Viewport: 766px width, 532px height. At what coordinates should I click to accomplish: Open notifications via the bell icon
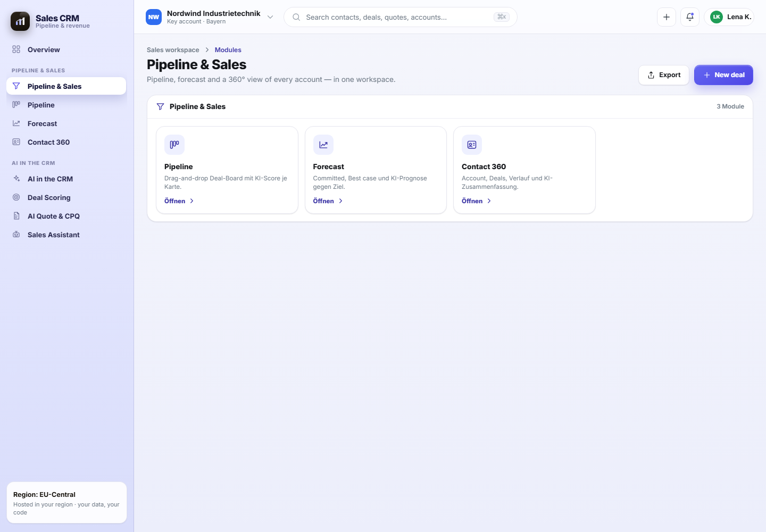pos(690,17)
